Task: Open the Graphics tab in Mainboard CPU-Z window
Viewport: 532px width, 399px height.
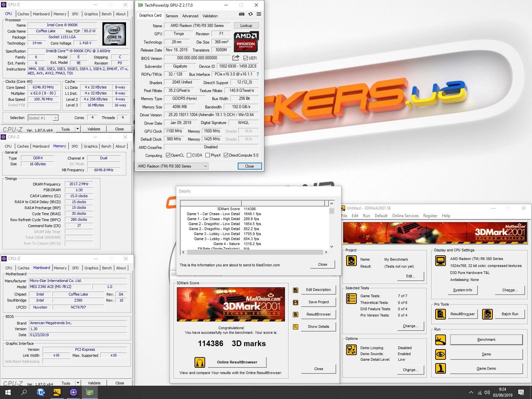Action: coord(91,268)
